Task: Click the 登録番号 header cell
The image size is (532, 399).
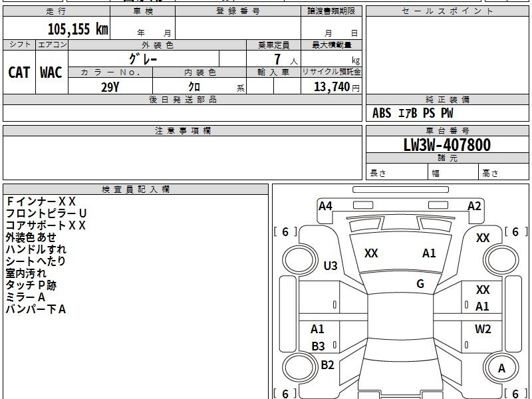Action: (238, 11)
